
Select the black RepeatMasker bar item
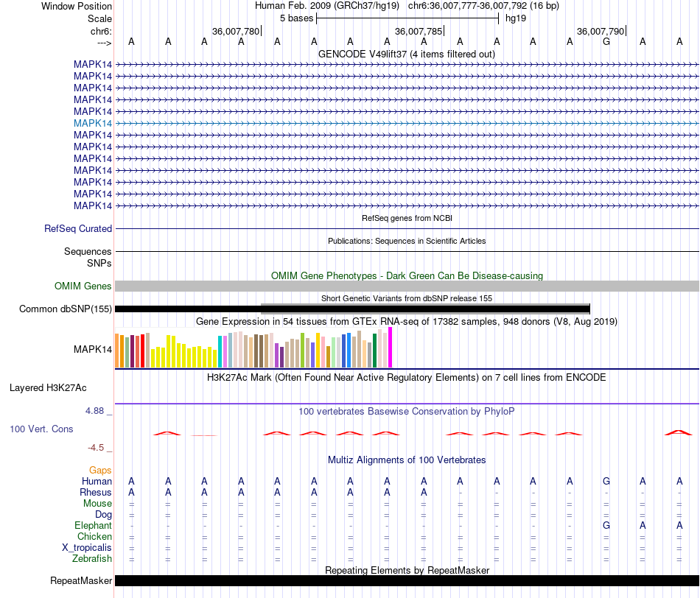(x=407, y=580)
